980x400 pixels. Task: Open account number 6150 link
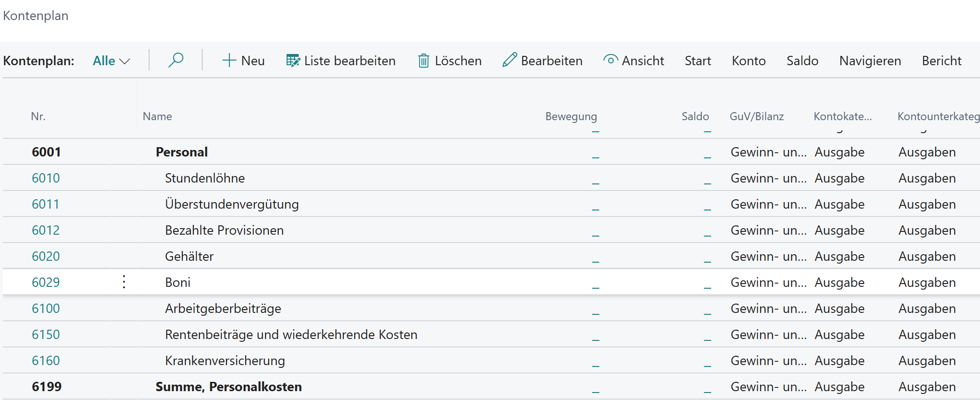coord(46,335)
